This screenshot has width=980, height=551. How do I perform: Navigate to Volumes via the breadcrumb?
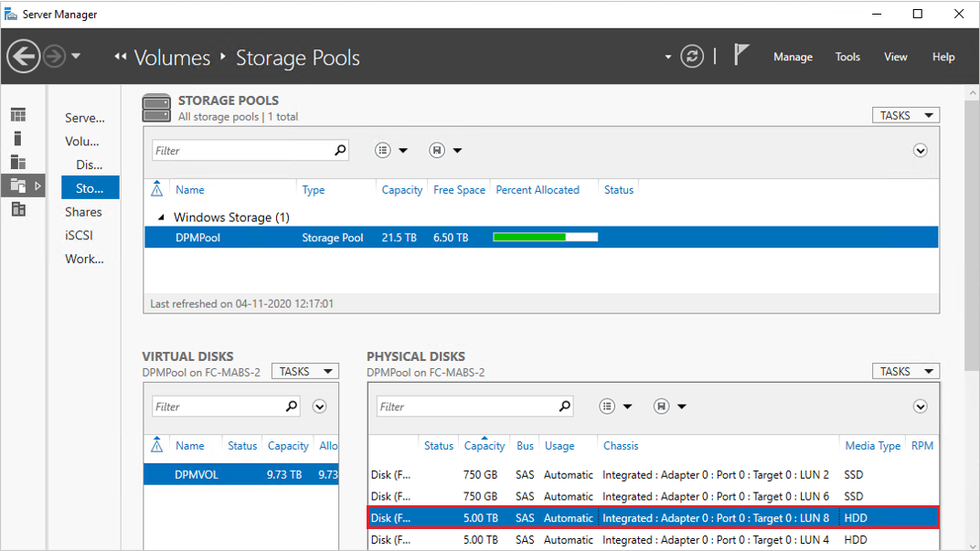(172, 57)
